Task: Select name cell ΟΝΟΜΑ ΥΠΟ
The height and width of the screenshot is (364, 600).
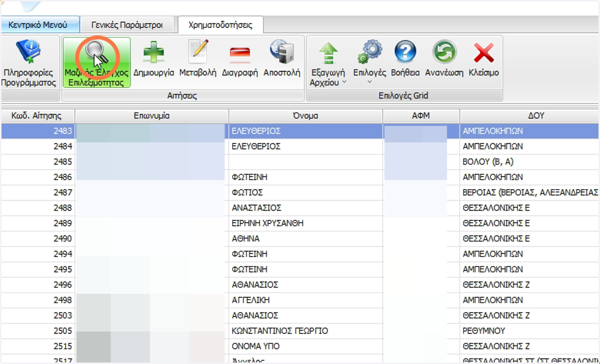Action: tap(306, 347)
